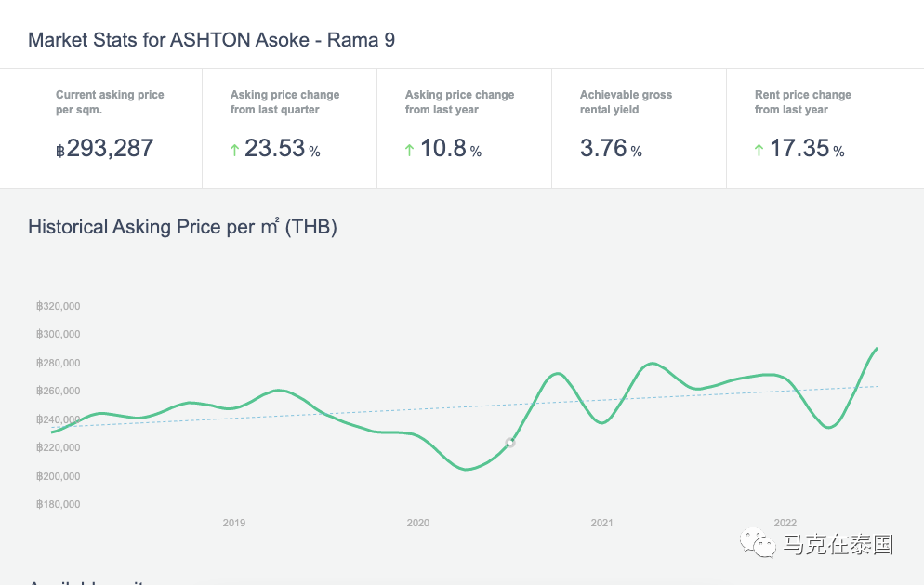Click the Asking price change from last year label
Screen dimensions: 924x585
pyautogui.click(x=459, y=102)
